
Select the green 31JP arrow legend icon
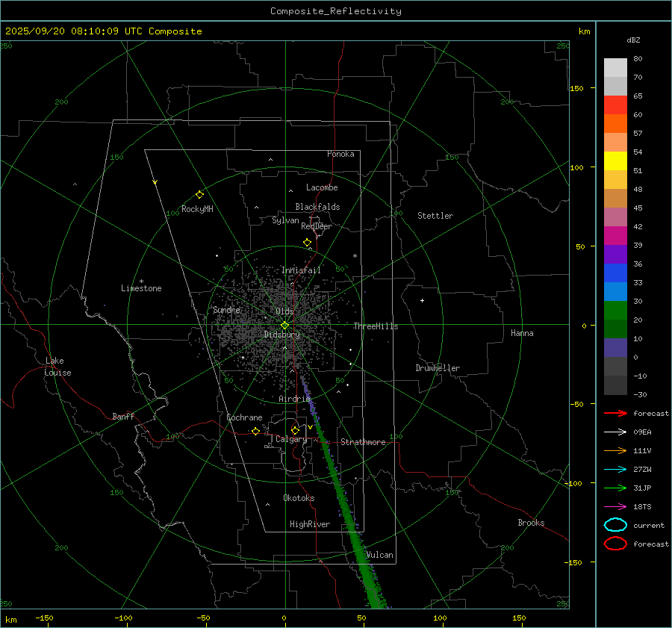point(615,488)
